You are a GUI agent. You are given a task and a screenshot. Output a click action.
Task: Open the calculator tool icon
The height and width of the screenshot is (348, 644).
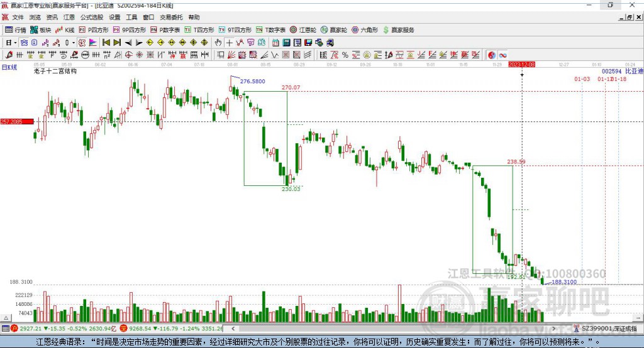[286, 43]
